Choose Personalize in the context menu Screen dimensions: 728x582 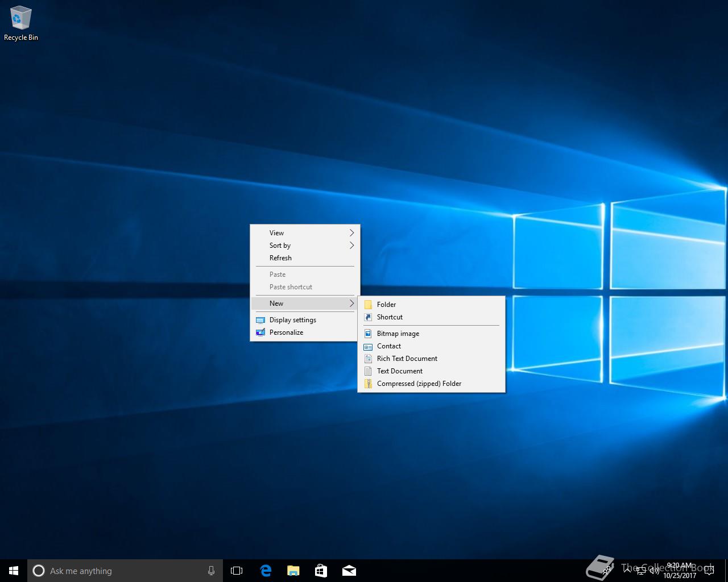click(x=305, y=332)
